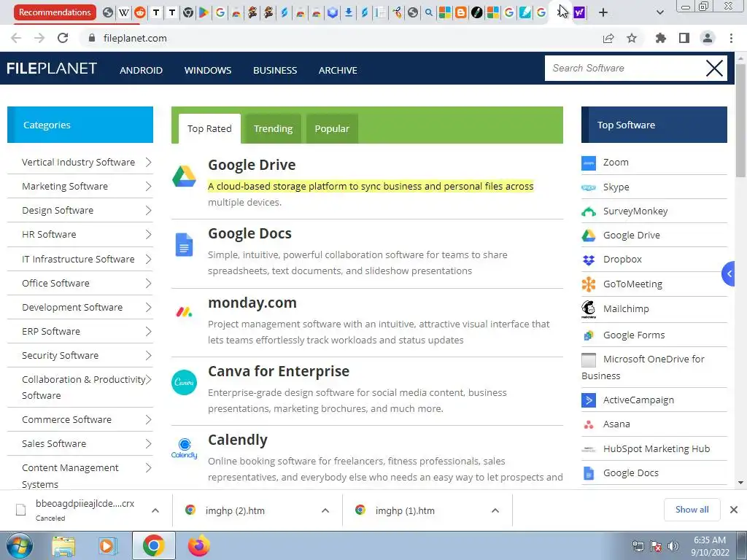Click the Mailchimp icon in Top Software
Screen dimensions: 747x560
tap(589, 309)
